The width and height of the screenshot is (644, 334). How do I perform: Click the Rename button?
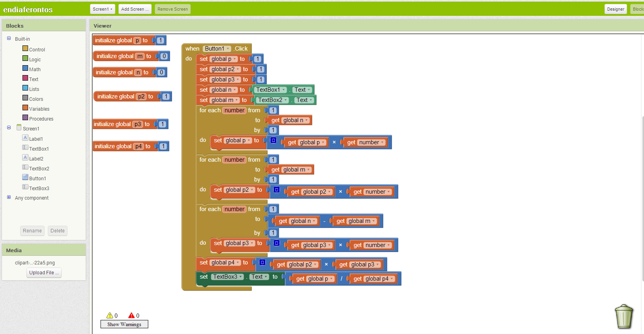pyautogui.click(x=32, y=231)
